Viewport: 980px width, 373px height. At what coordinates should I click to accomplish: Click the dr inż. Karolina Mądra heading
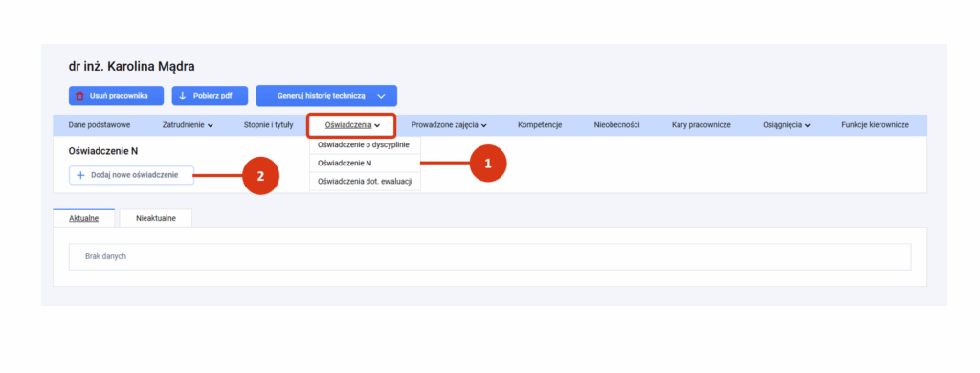[x=132, y=67]
